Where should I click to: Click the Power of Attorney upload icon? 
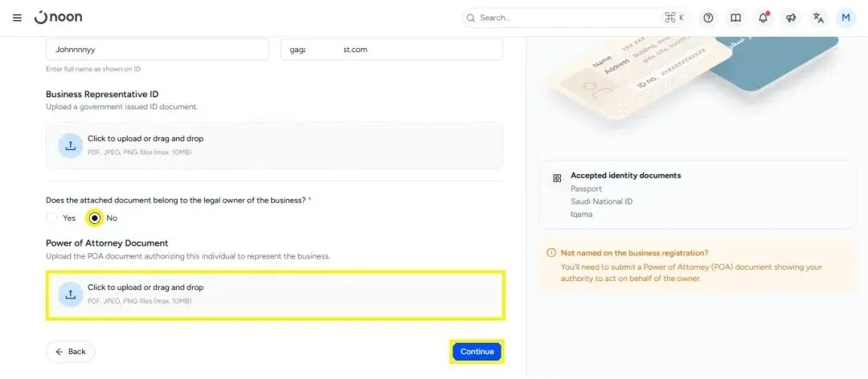70,295
